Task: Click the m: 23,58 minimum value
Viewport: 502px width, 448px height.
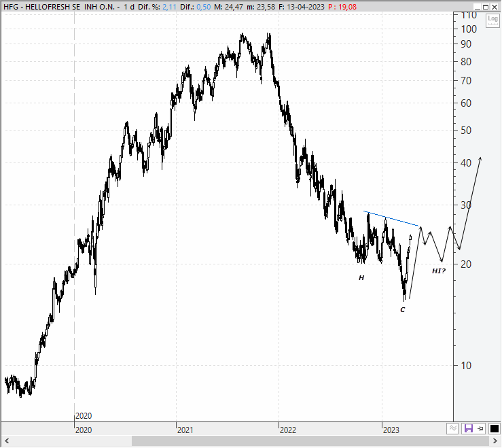Action: point(261,7)
